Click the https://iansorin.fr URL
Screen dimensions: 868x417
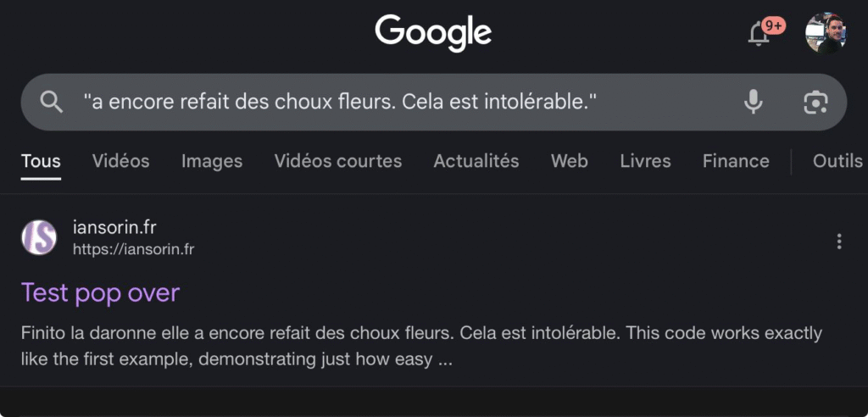[133, 250]
